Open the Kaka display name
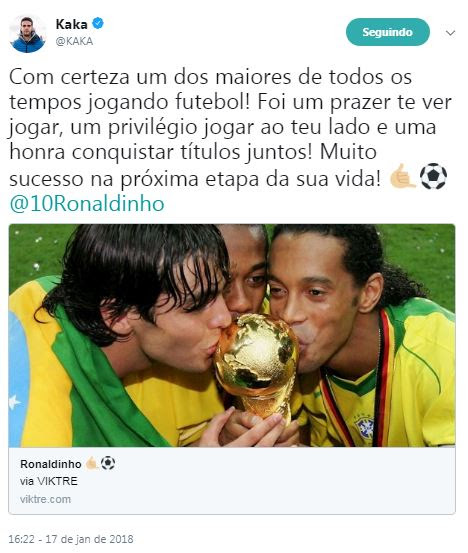Image resolution: width=468 pixels, height=553 pixels. (x=72, y=24)
